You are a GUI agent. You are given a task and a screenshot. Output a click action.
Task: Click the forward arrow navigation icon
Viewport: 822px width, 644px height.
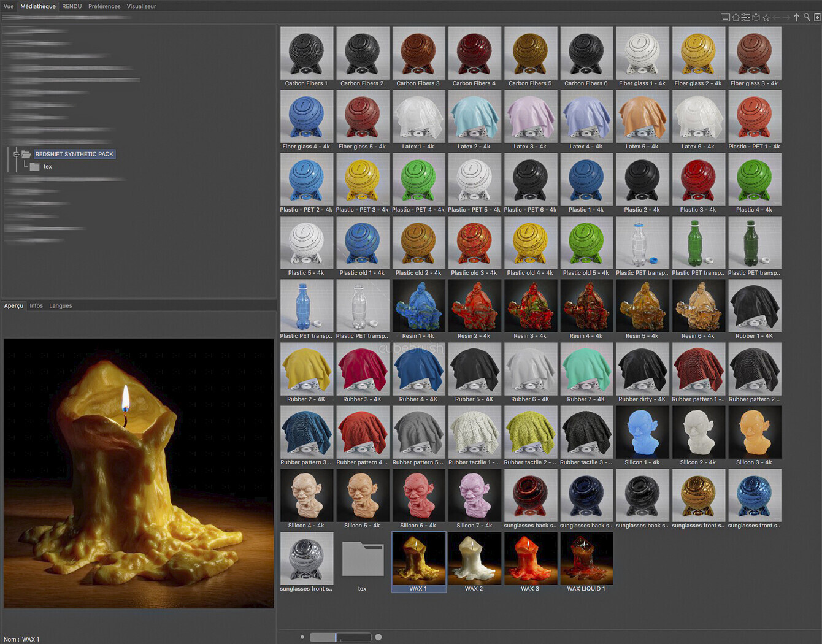786,18
